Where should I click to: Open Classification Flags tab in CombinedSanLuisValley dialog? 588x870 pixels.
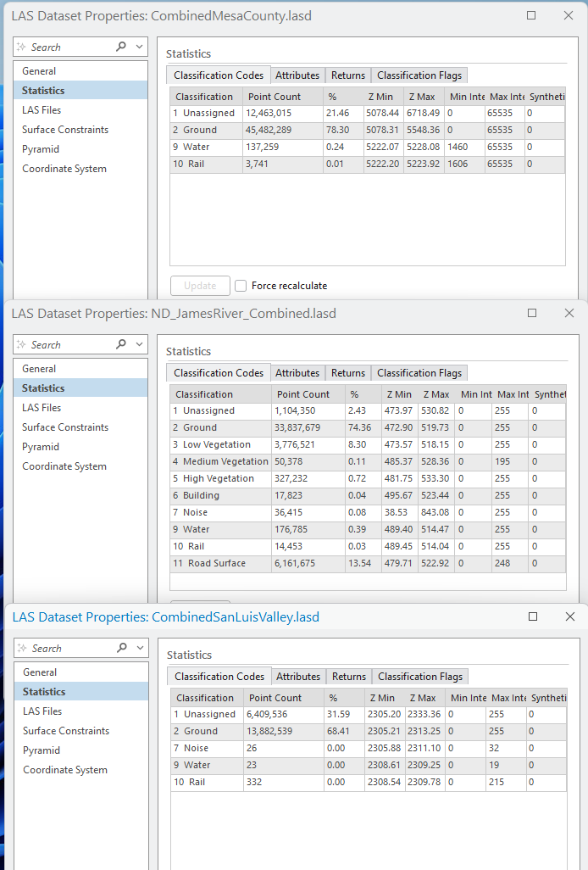tap(420, 677)
